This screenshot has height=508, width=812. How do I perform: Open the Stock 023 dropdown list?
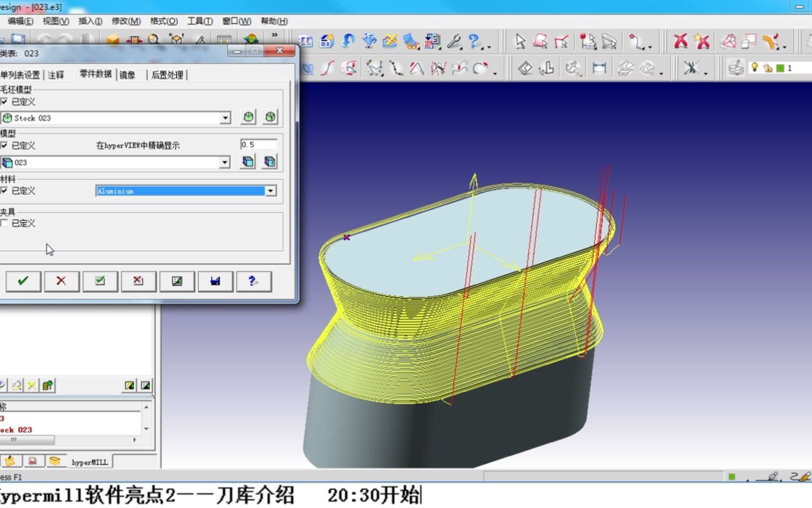pos(226,118)
